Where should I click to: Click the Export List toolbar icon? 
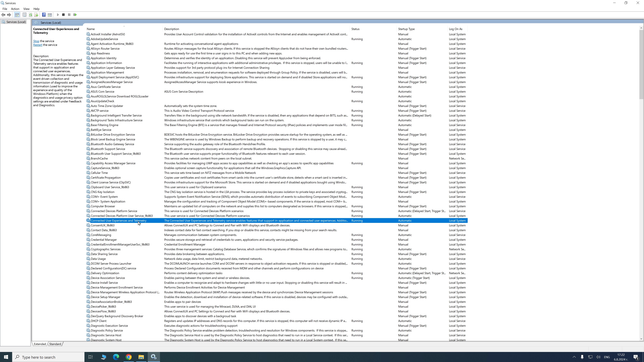tap(36, 15)
